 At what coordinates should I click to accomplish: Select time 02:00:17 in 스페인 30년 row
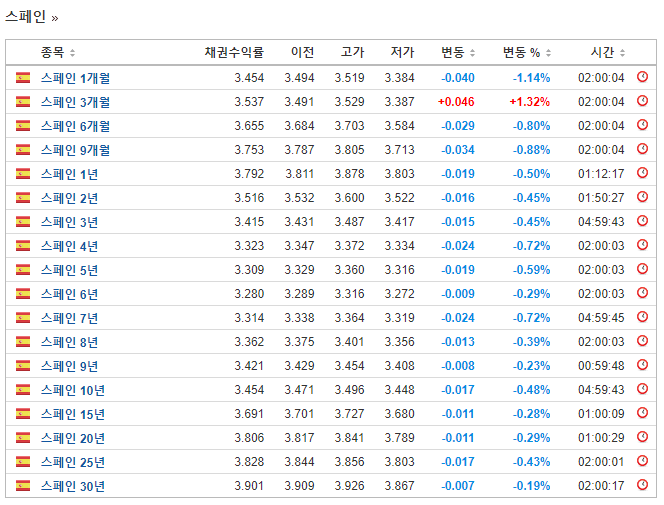click(x=601, y=486)
